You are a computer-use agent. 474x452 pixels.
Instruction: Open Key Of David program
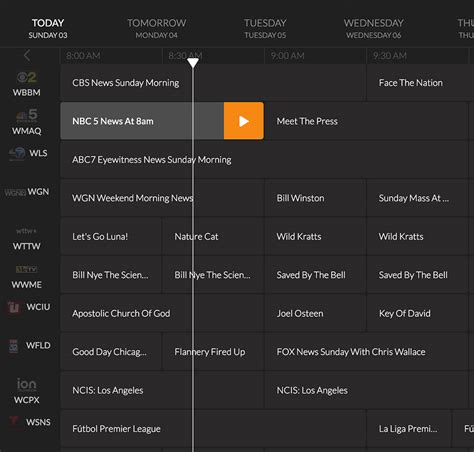(x=417, y=313)
